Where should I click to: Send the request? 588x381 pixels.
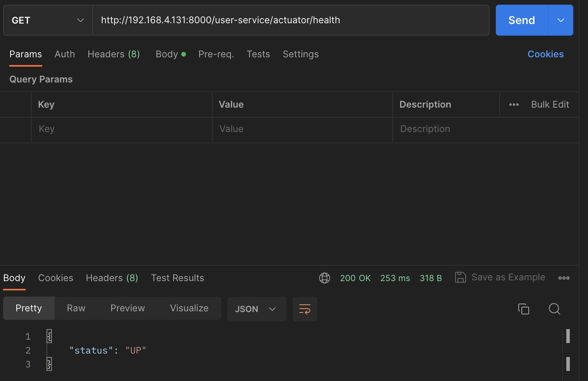click(522, 20)
